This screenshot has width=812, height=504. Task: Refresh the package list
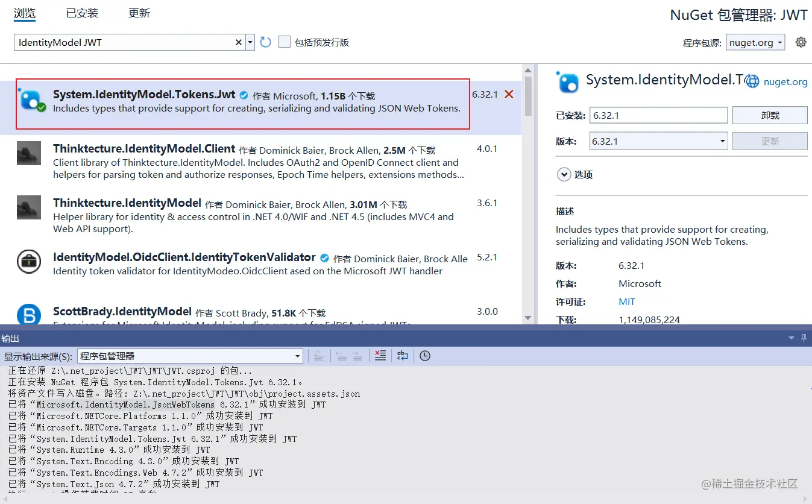click(x=266, y=42)
